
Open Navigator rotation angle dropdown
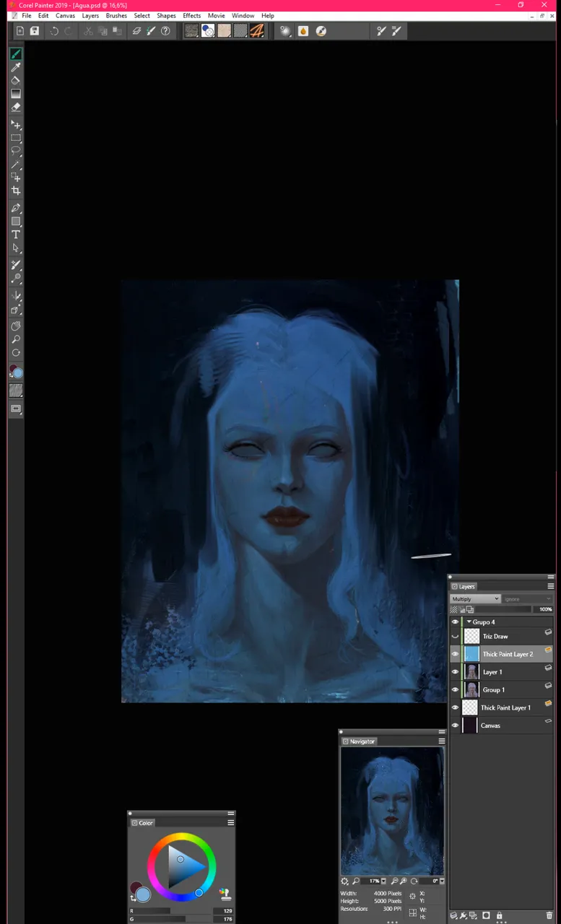(x=441, y=881)
